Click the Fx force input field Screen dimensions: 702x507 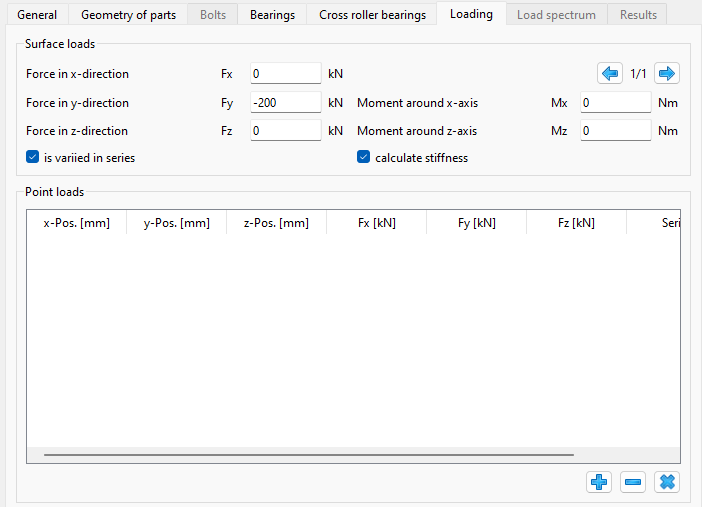point(285,74)
